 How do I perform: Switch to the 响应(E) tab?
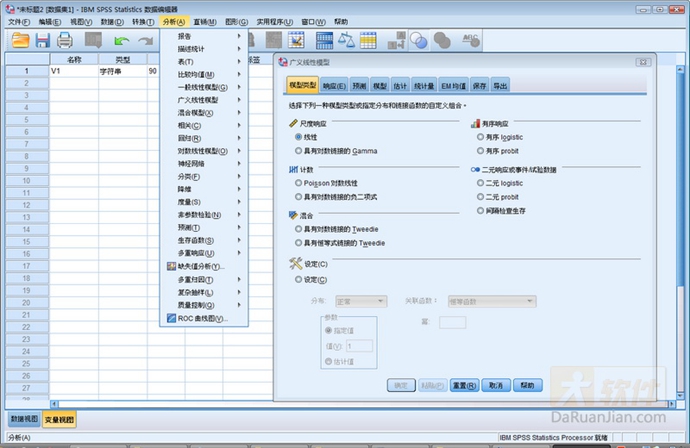coord(334,86)
